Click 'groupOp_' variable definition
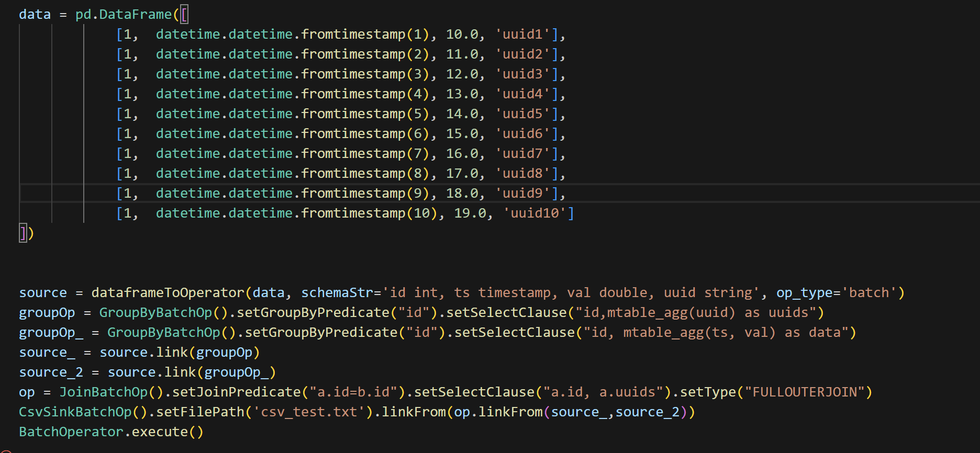 click(51, 333)
